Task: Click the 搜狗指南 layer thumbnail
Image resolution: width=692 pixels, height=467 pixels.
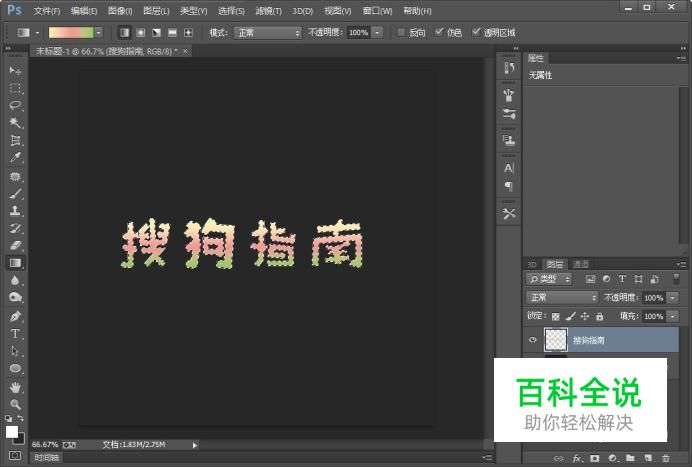Action: (556, 339)
